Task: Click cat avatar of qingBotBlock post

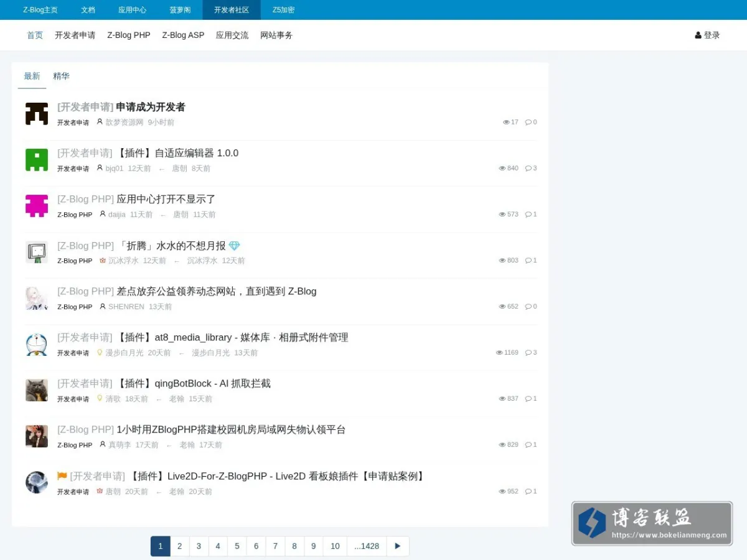Action: pos(37,390)
